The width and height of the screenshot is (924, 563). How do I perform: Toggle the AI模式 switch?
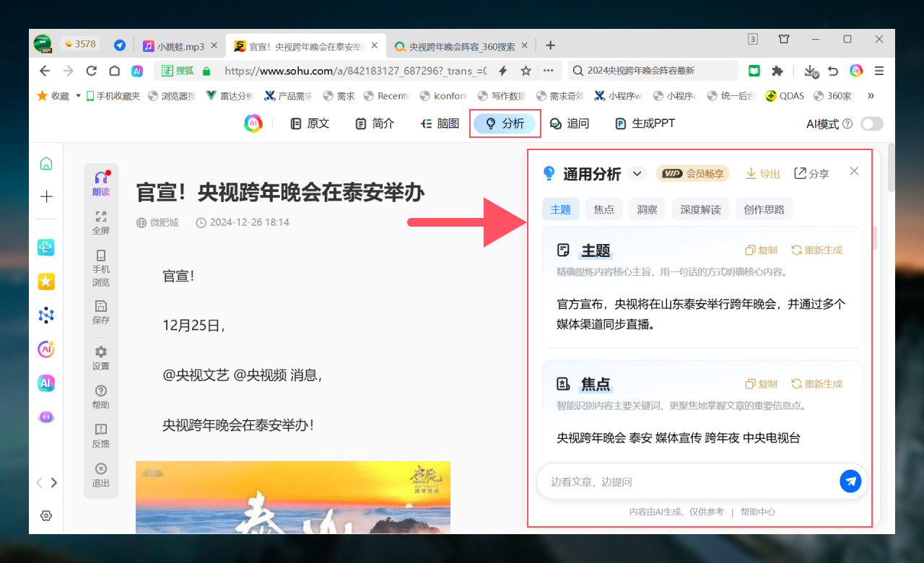click(x=871, y=123)
